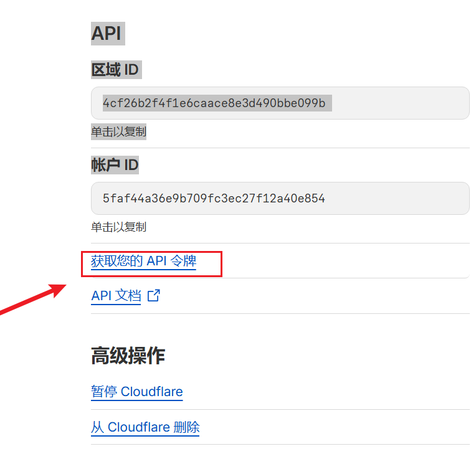Click the external link icon beside API 文档
476x459 pixels.
tap(153, 296)
